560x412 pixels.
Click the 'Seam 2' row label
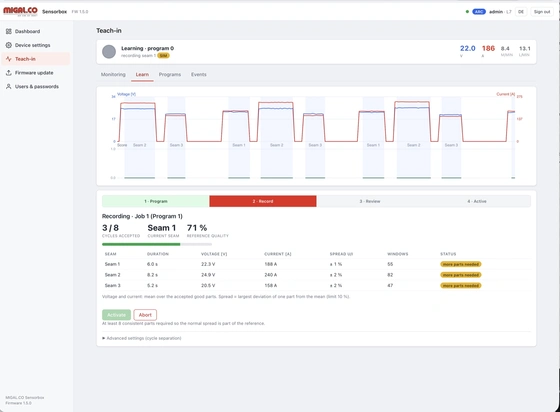tap(112, 275)
